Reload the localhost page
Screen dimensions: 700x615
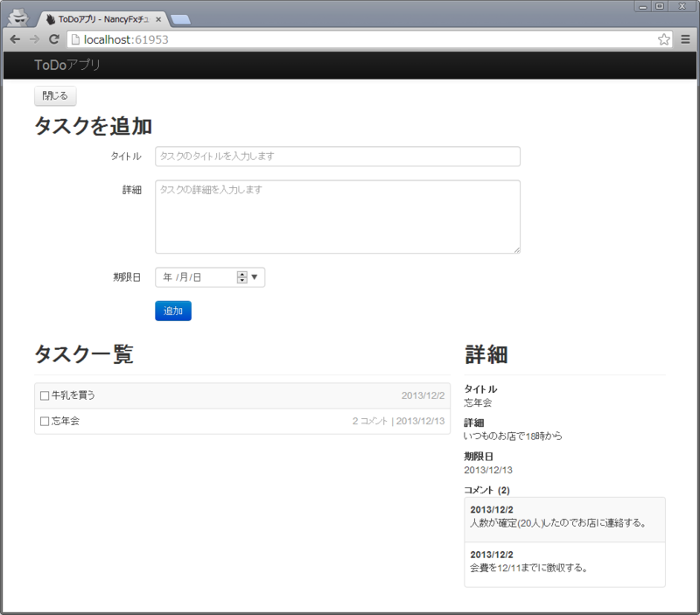tap(56, 38)
